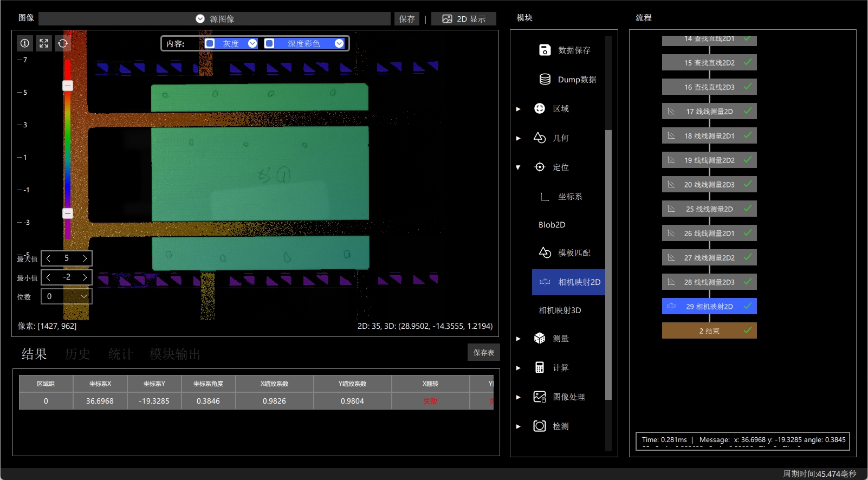This screenshot has width=868, height=480.
Task: Expand the 区域 module group
Action: (518, 109)
